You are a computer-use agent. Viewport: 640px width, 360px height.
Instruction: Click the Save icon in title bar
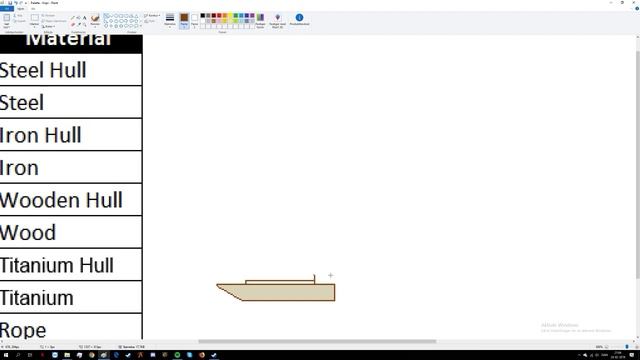tap(10, 3)
